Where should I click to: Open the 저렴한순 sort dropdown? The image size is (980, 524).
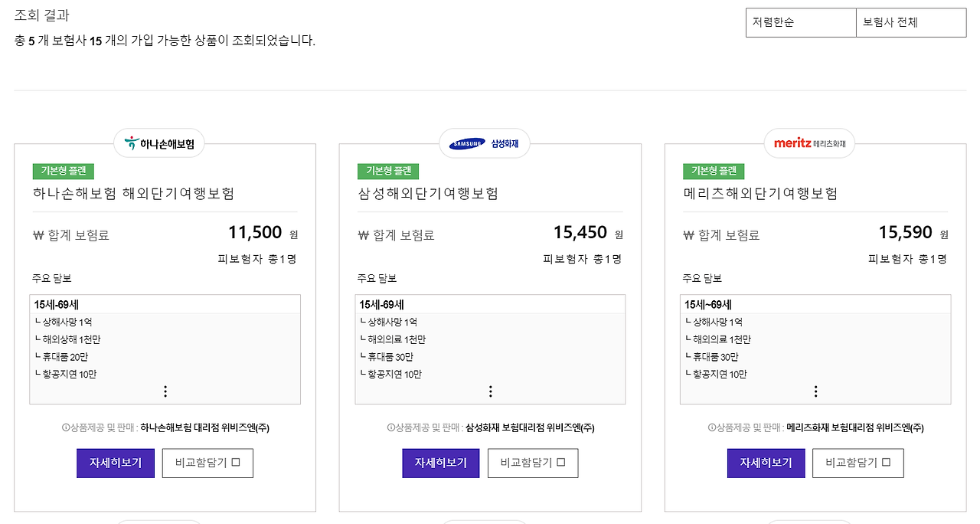tap(801, 22)
